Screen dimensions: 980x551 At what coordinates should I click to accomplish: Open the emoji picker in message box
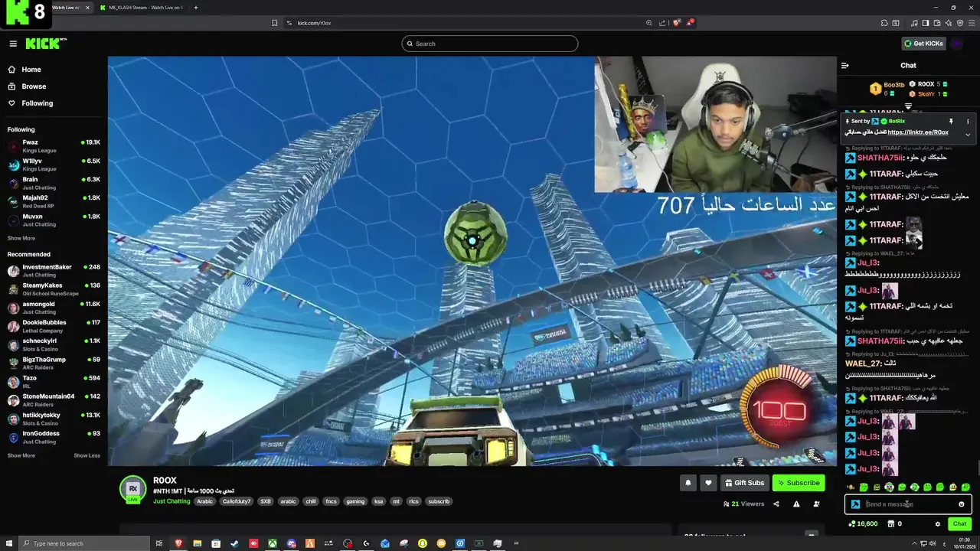tap(962, 504)
